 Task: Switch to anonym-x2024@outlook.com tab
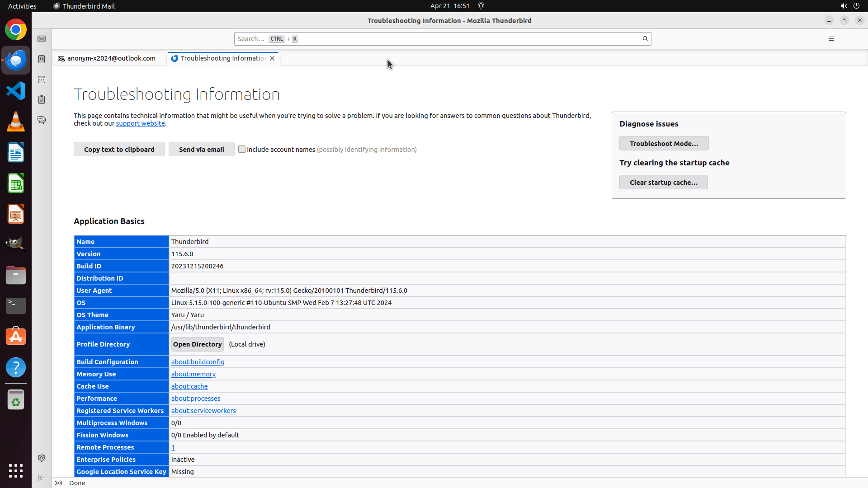click(111, 58)
